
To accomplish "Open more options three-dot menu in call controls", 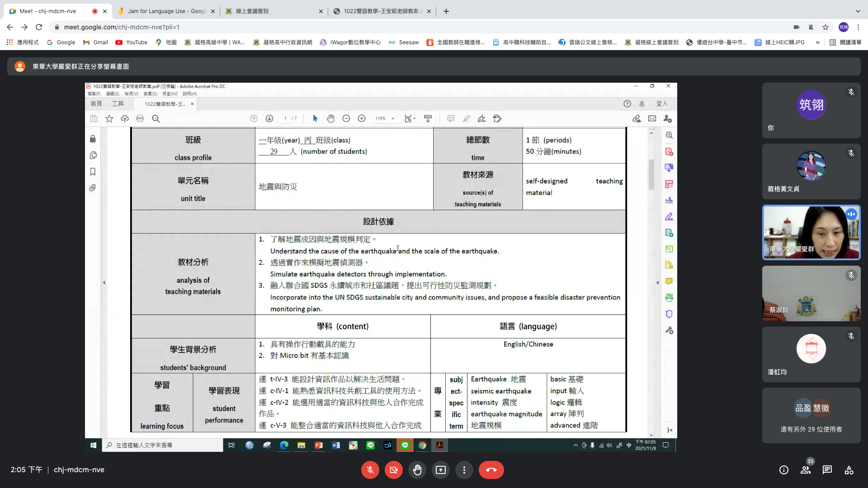I will coord(464,470).
